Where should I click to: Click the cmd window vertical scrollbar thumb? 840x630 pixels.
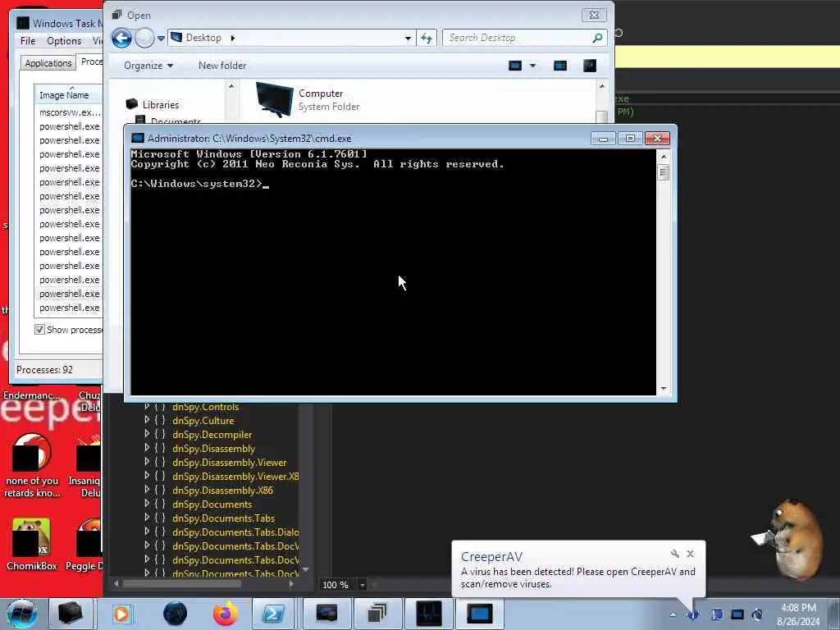(x=663, y=172)
